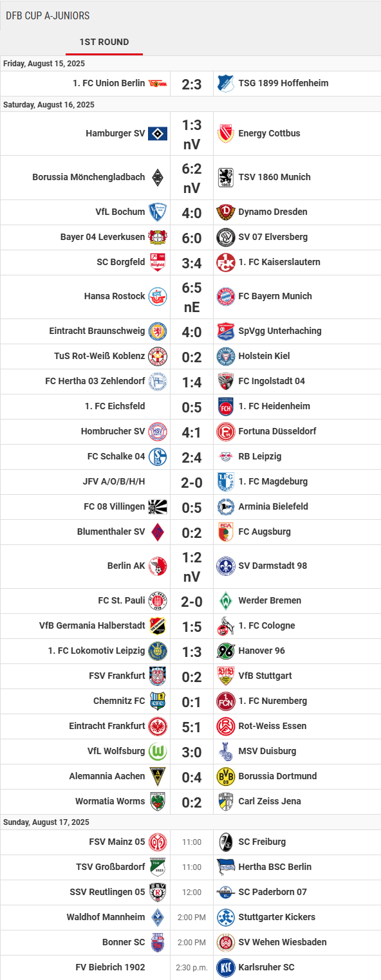Click the TSG 1899 Hoffenheim logo
This screenshot has width=381, height=980.
tap(225, 84)
